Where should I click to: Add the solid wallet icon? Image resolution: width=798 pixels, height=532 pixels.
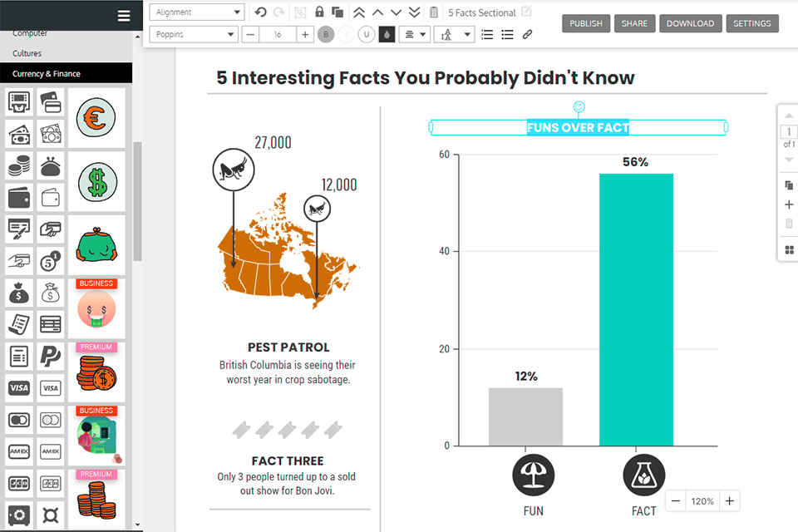[19, 198]
